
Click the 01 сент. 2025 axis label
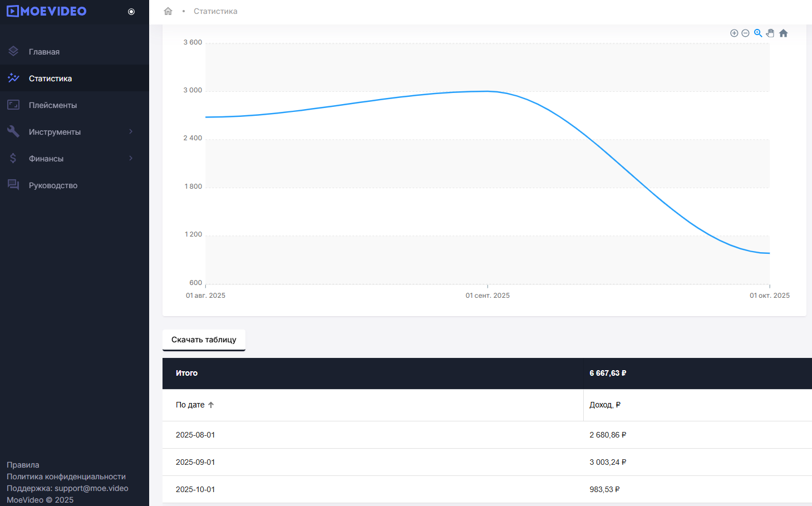(488, 296)
